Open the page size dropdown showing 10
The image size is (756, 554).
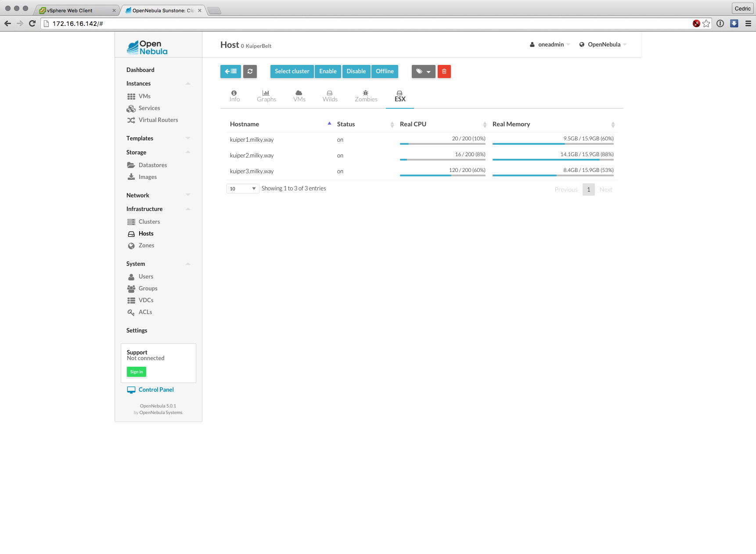pyautogui.click(x=243, y=189)
